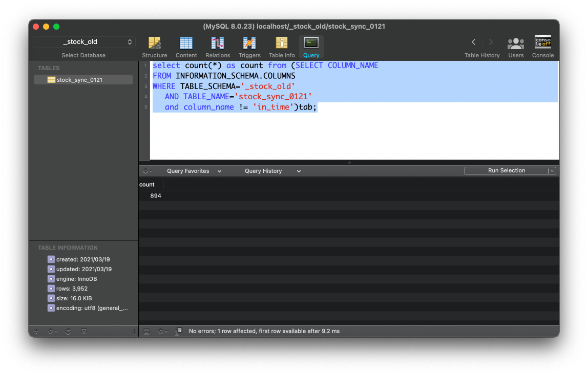Add a new table with plus icon
588x375 pixels.
click(36, 332)
